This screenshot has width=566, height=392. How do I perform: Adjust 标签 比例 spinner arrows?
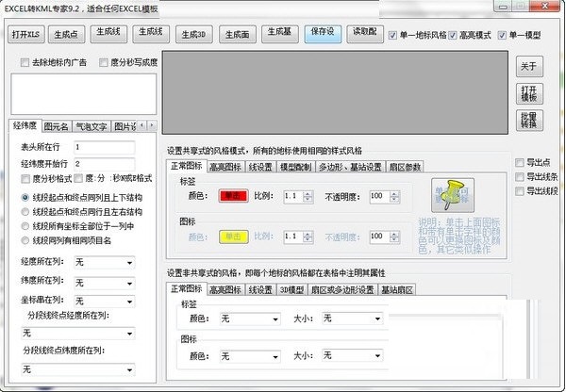308,197
